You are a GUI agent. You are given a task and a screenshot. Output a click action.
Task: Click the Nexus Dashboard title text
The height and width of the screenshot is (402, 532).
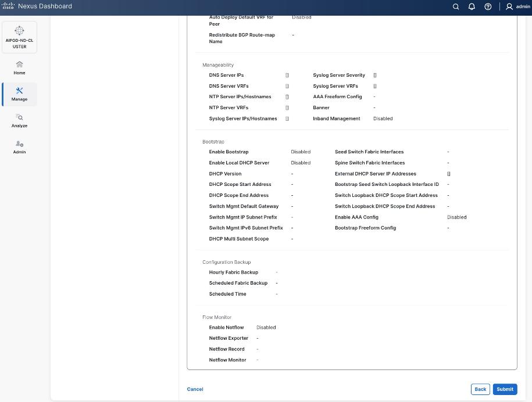click(45, 6)
